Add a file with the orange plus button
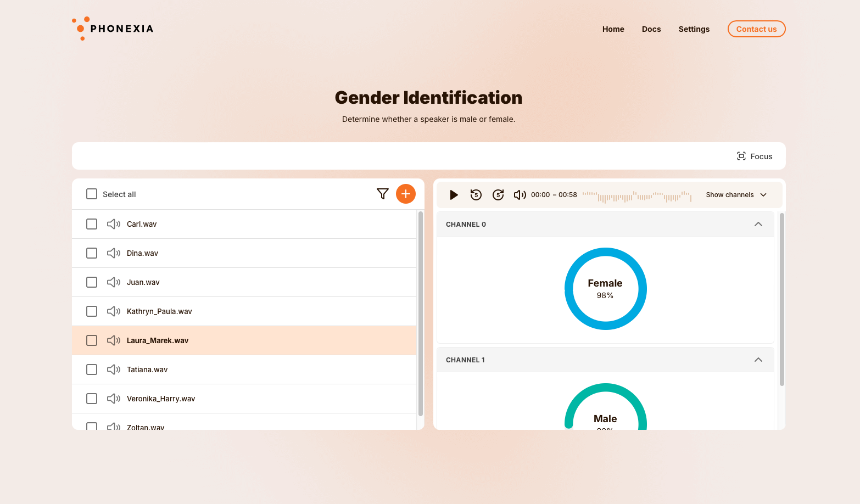The height and width of the screenshot is (504, 860). [406, 194]
